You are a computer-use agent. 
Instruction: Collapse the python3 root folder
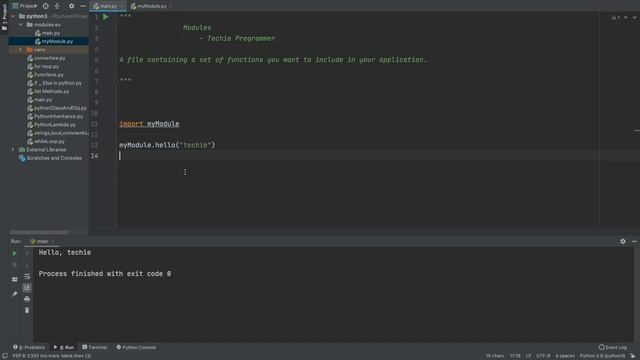(13, 16)
